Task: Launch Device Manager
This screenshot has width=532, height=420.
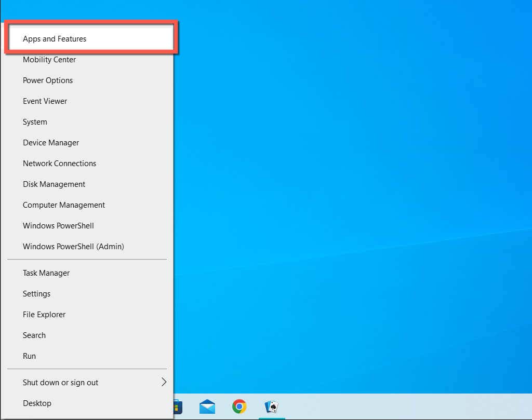Action: 51,143
